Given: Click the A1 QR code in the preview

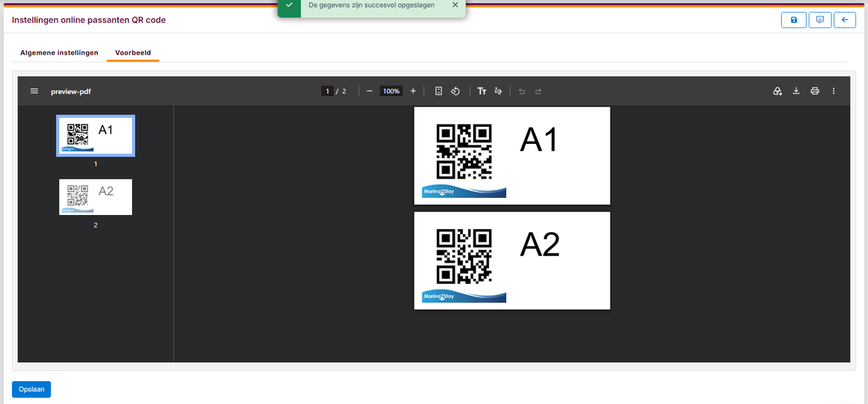Looking at the screenshot, I should click(x=464, y=152).
